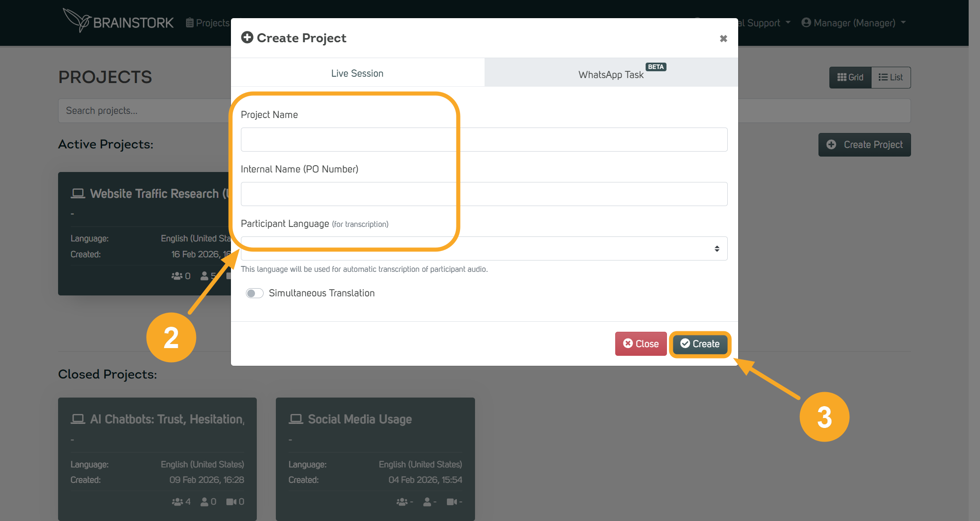
Task: Expand the Manager user menu
Action: click(x=853, y=23)
